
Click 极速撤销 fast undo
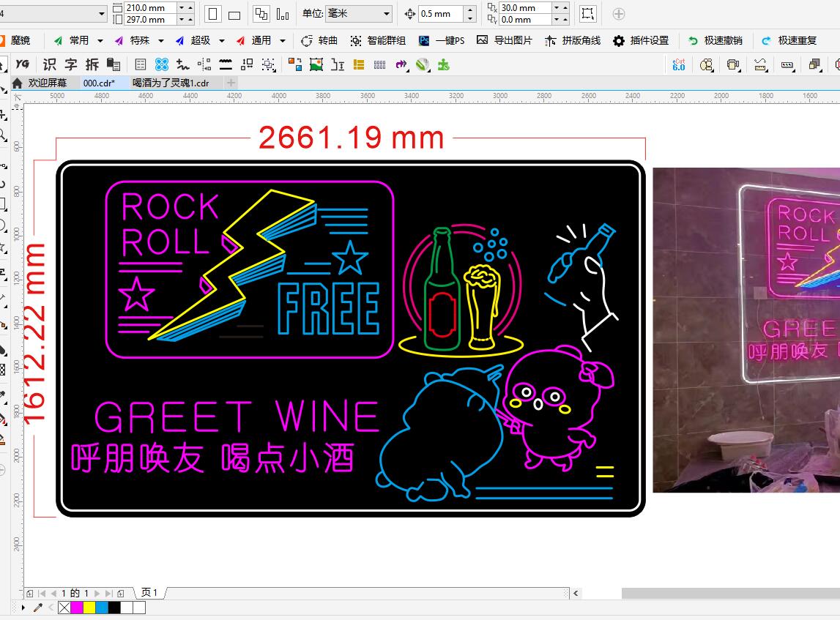(716, 41)
